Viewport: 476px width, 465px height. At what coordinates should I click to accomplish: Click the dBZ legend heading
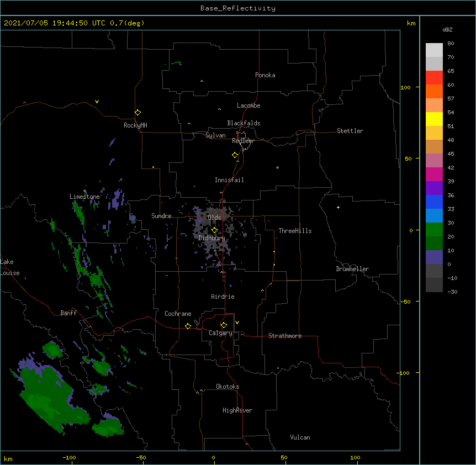click(x=447, y=29)
